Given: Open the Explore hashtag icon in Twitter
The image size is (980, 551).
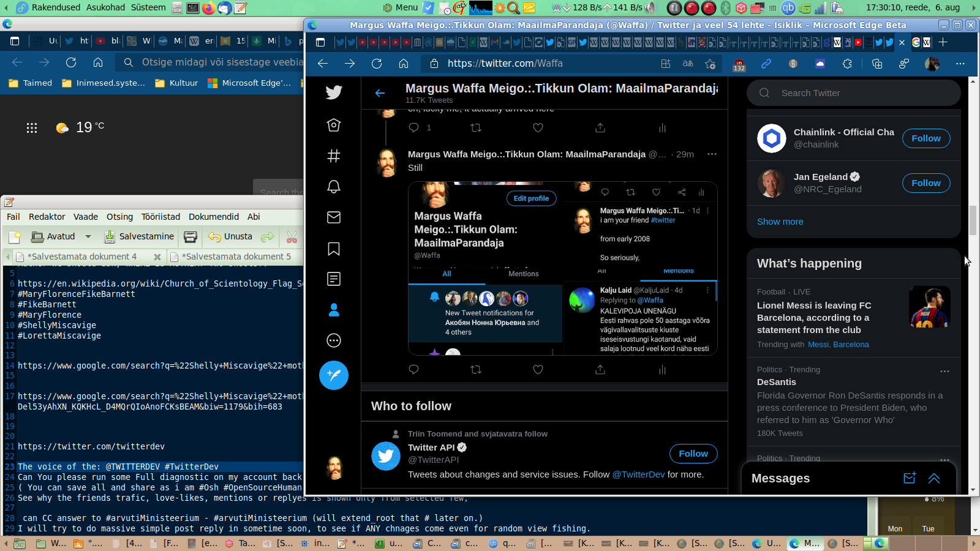Looking at the screenshot, I should [334, 156].
